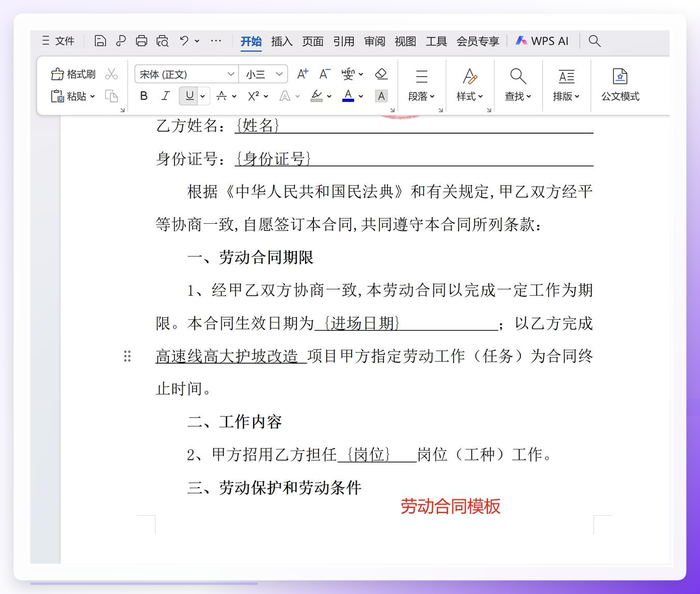Click the search magnifier icon in tab bar
This screenshot has height=594, width=700.
(x=594, y=41)
